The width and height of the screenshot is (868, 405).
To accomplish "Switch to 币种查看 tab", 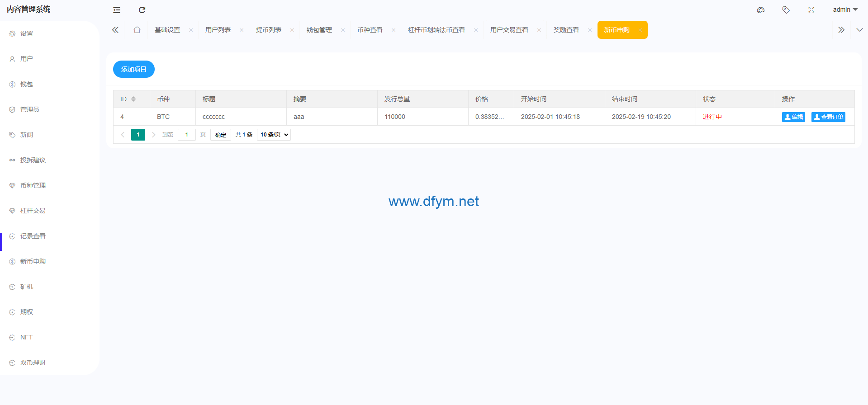I will [370, 30].
